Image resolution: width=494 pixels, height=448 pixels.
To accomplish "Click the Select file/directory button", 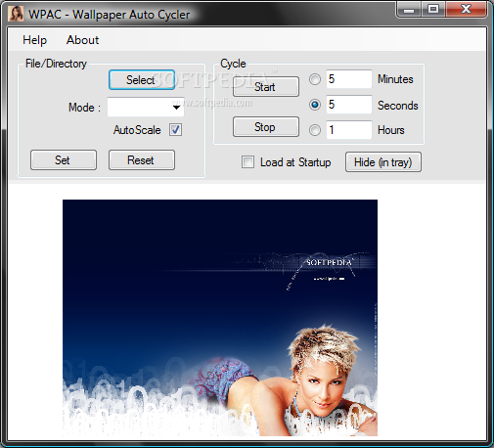I will click(142, 80).
